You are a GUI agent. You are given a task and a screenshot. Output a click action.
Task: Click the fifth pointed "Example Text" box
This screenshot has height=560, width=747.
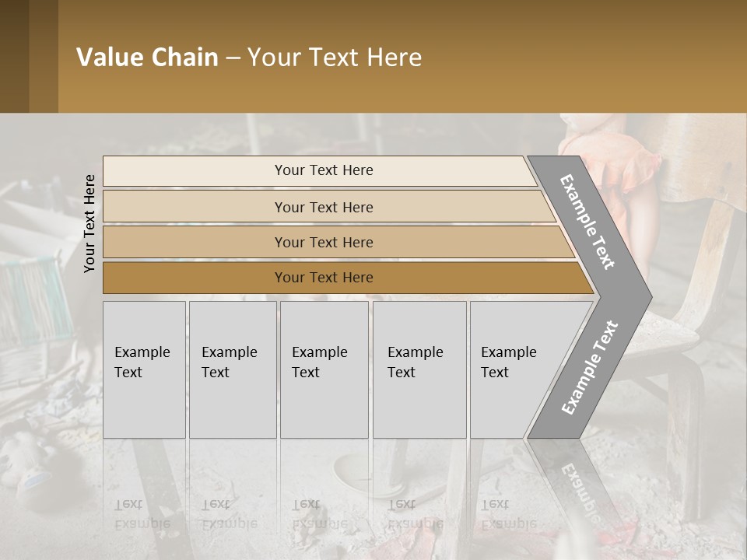[514, 369]
